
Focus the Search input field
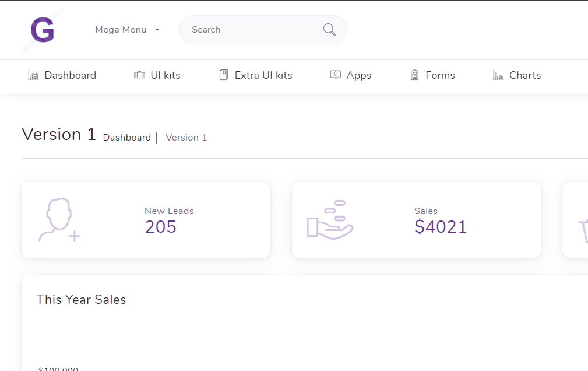(x=253, y=30)
